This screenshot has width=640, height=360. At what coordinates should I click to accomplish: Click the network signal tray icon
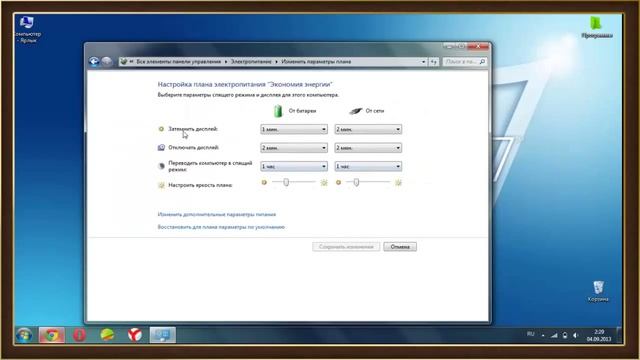pyautogui.click(x=554, y=336)
